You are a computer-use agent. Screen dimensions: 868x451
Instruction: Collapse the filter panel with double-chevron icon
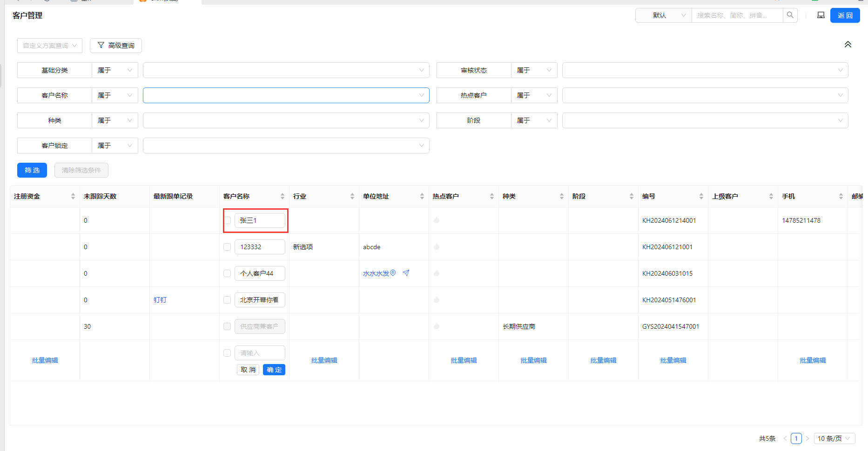848,45
